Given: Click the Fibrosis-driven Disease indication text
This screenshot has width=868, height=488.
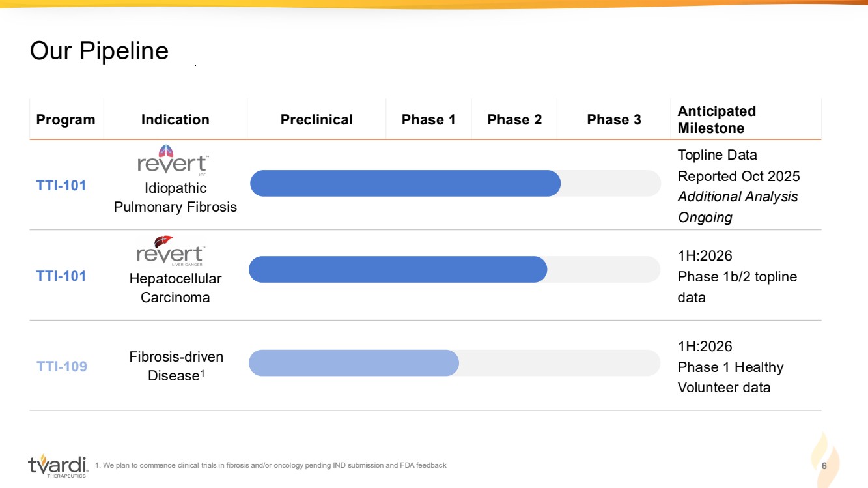Looking at the screenshot, I should point(176,366).
